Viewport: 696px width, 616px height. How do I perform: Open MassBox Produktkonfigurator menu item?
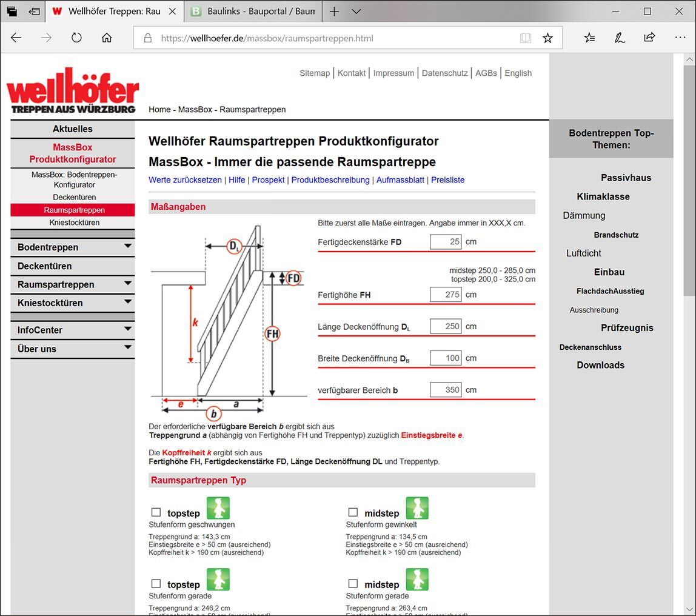tap(73, 153)
